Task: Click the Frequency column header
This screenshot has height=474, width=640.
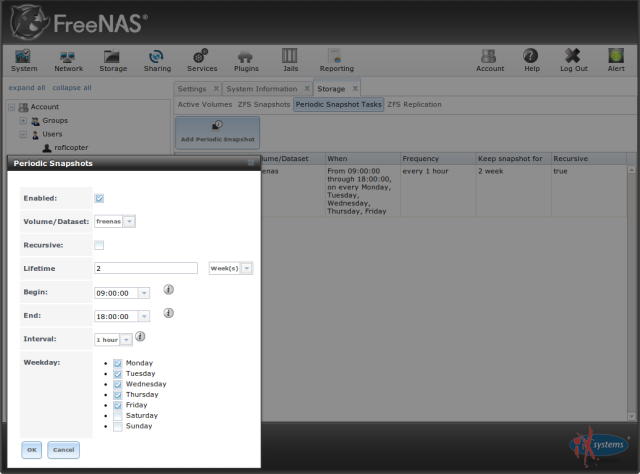Action: [x=438, y=159]
